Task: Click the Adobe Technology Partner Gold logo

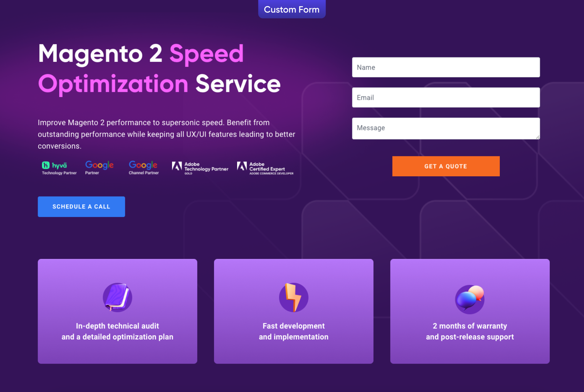Action: coord(200,168)
